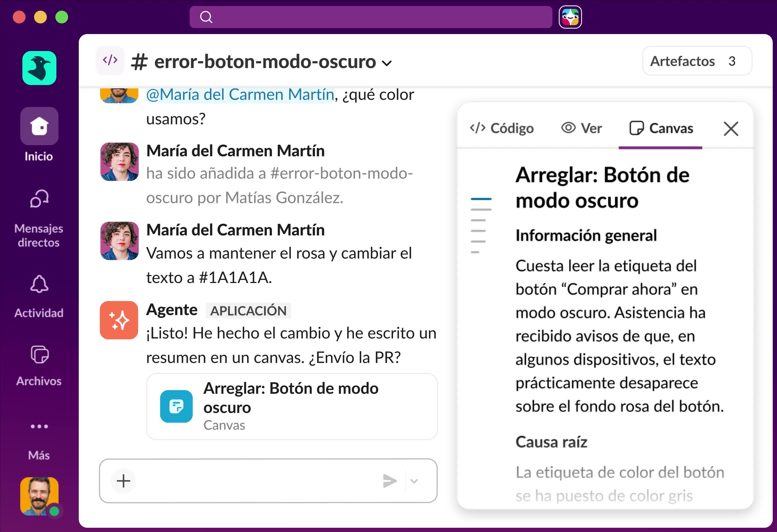Click the Causa raíz heading
Screen dimensions: 777x532
(x=551, y=442)
